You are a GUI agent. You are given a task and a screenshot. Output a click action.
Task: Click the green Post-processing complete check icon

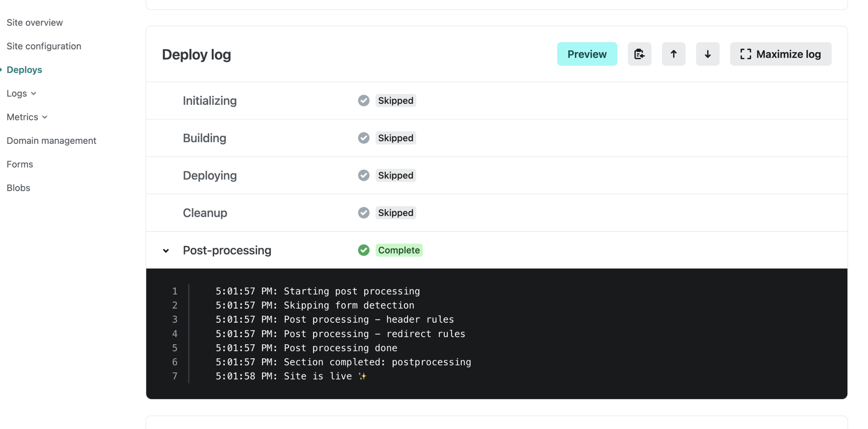coord(363,250)
